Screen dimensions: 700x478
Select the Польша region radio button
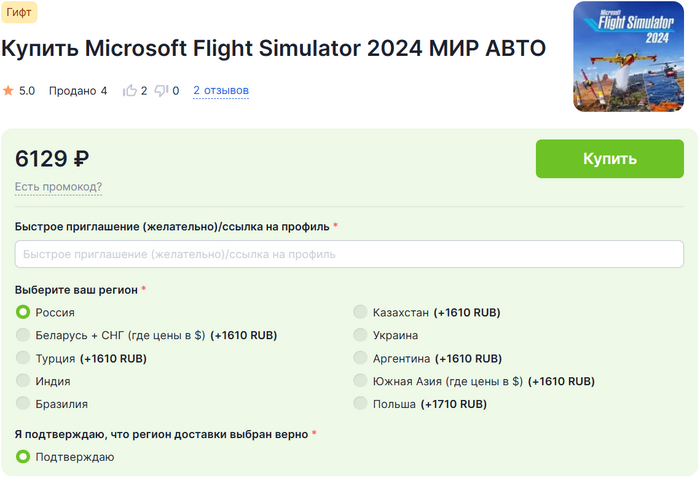(x=360, y=404)
